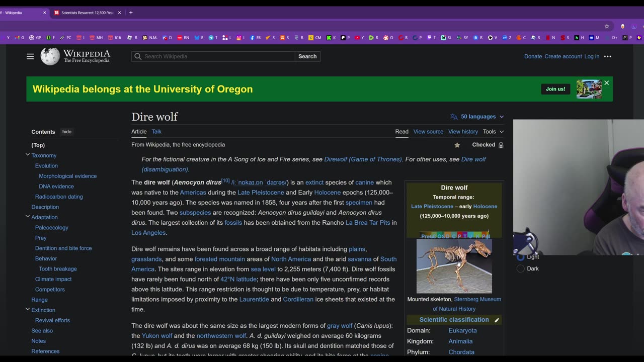Image resolution: width=644 pixels, height=362 pixels.
Task: Bookmark this page with the star icon
Action: (x=607, y=26)
